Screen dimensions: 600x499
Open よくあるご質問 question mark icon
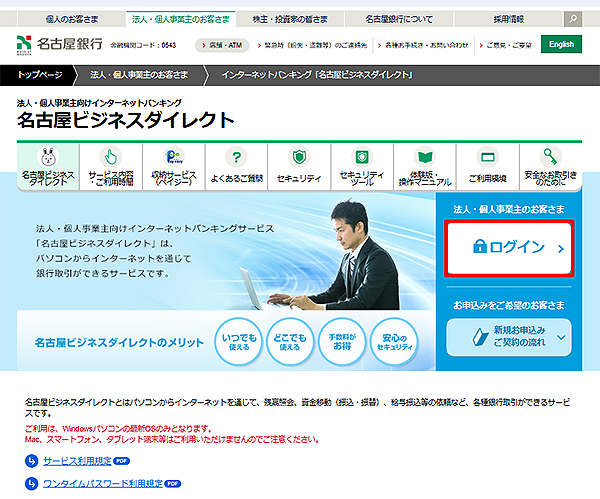pos(236,157)
